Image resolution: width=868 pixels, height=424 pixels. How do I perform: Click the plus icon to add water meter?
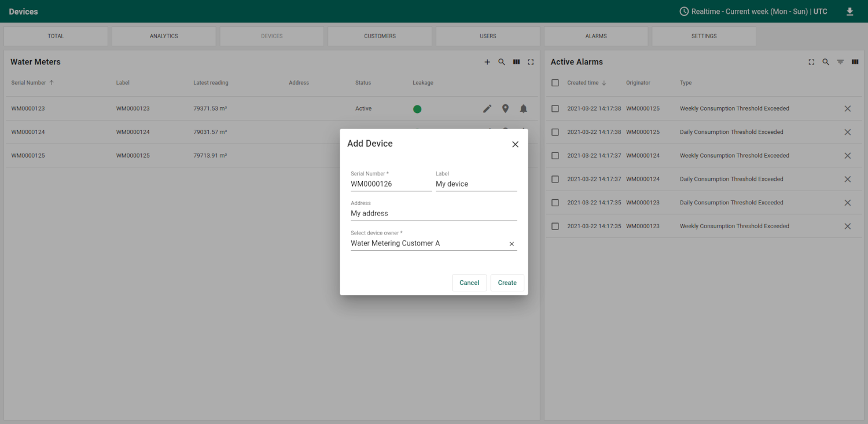coord(487,62)
